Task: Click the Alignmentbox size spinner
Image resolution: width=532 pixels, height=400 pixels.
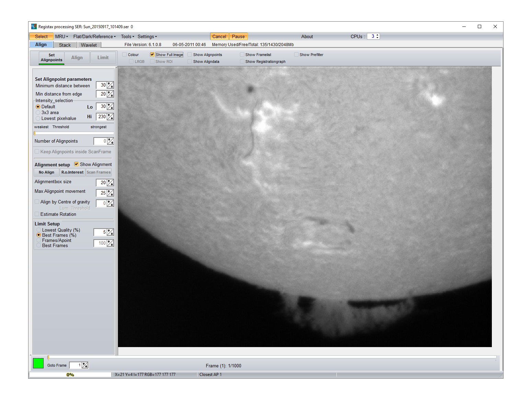Action: 110,183
